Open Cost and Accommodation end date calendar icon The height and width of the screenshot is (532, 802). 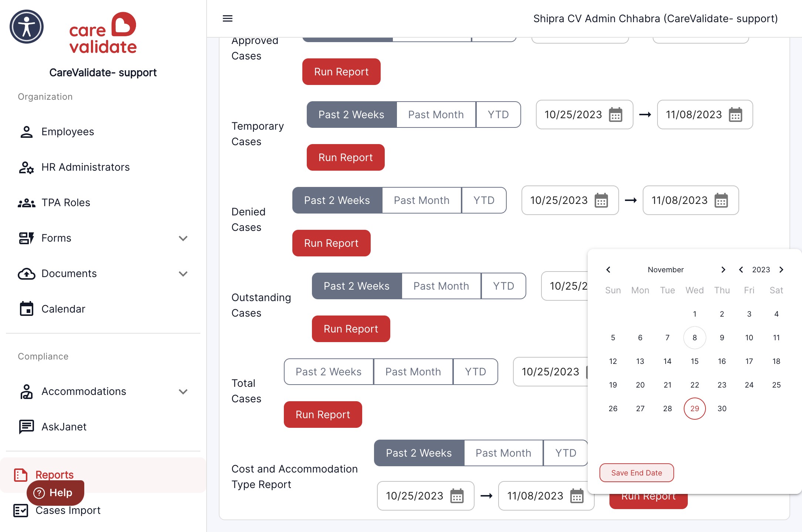[577, 496]
